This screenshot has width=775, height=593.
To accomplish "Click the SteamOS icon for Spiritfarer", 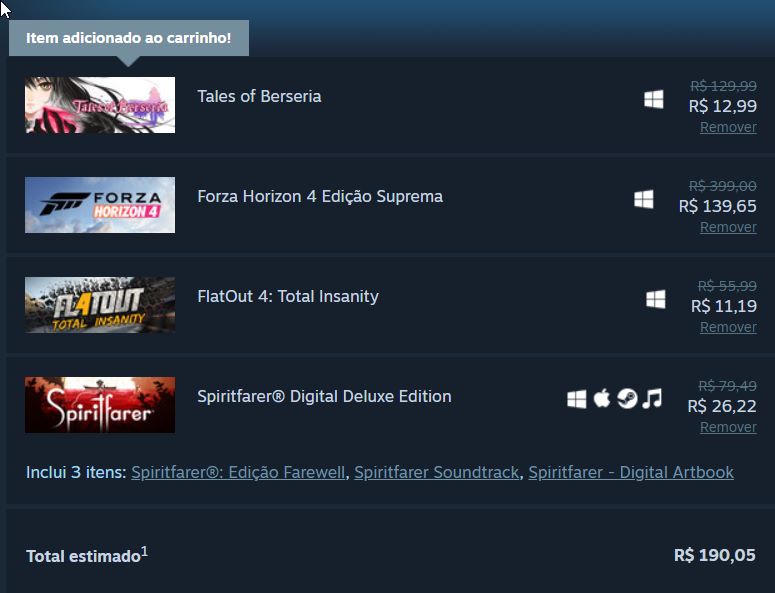I will 627,399.
